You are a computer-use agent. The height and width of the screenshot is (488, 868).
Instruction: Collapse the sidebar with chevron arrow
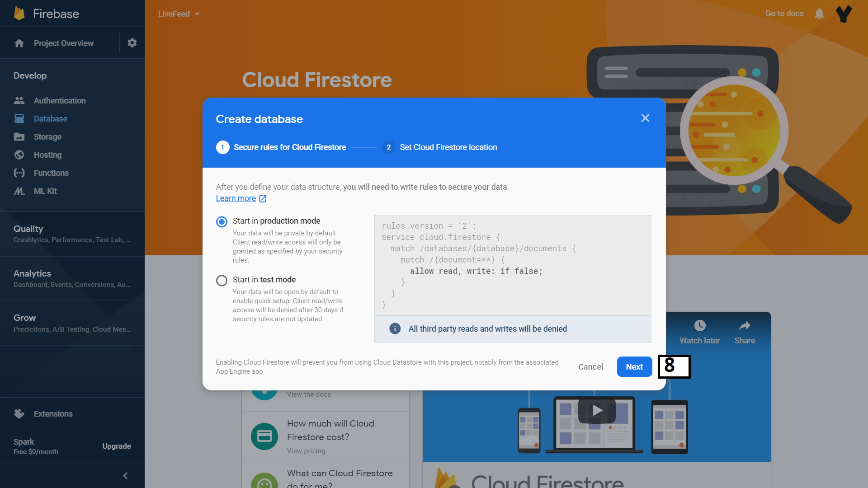click(x=126, y=475)
